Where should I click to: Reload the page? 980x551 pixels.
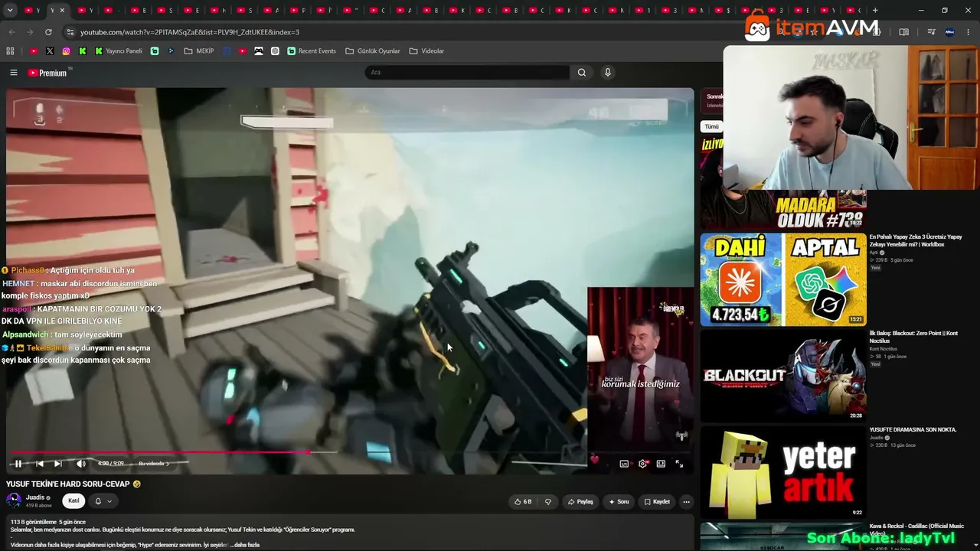point(48,32)
